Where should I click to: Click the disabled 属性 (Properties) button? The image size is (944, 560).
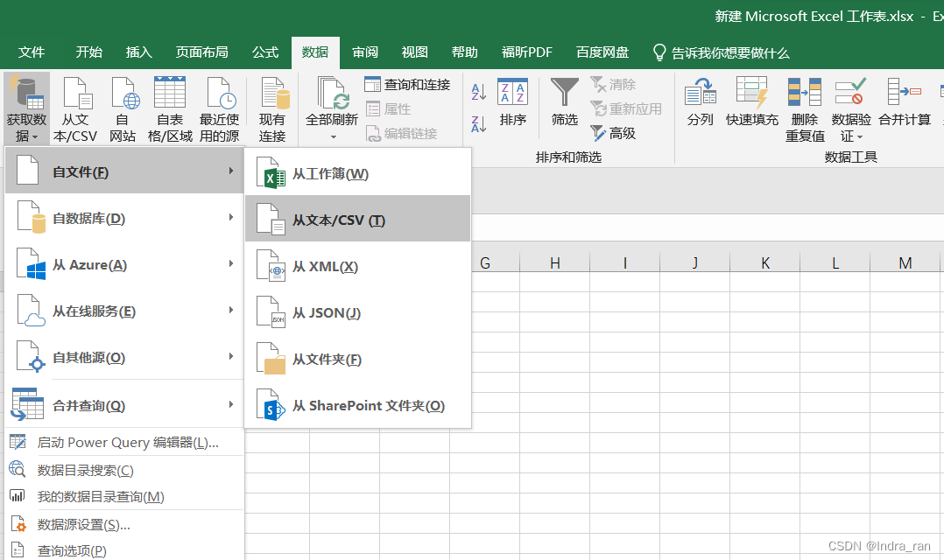388,109
